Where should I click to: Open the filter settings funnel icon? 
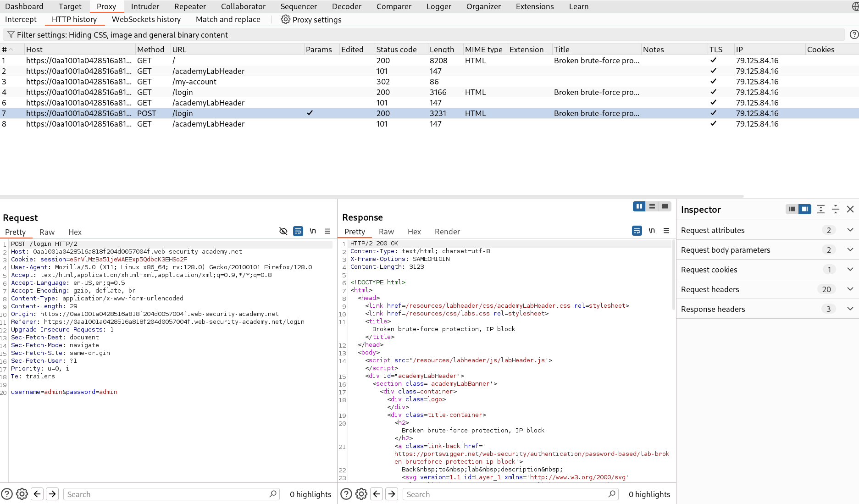10,34
